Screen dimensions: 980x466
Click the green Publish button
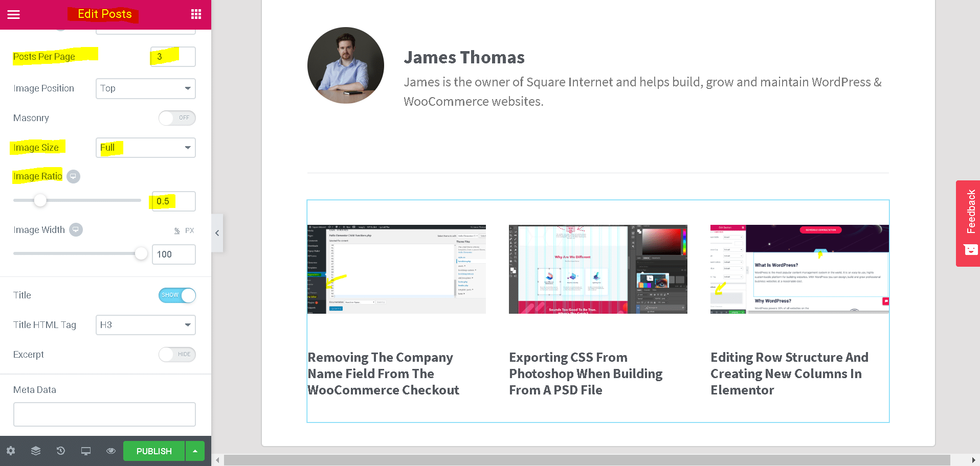point(153,451)
